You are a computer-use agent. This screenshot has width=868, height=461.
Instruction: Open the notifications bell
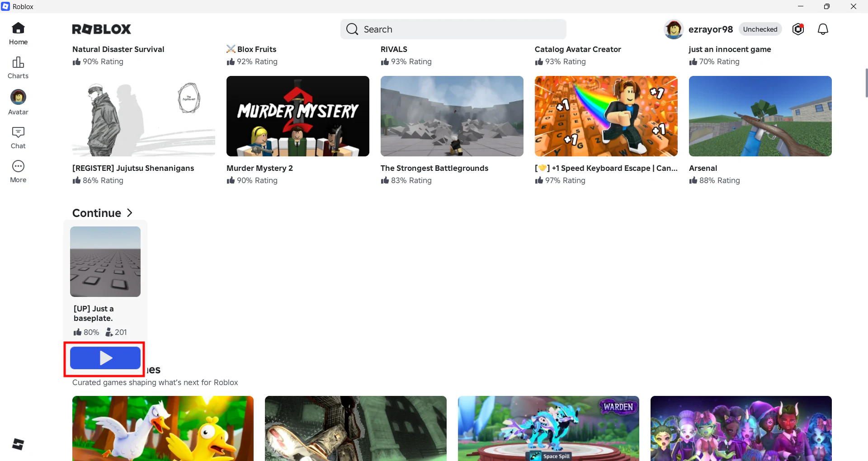tap(823, 29)
